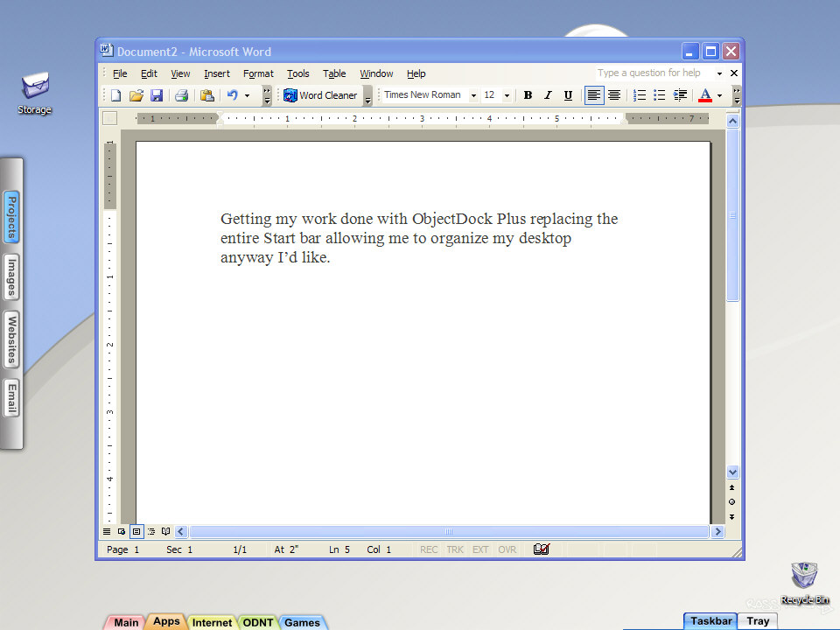This screenshot has width=840, height=630.
Task: Open the undo history dropdown arrow
Action: pyautogui.click(x=248, y=96)
